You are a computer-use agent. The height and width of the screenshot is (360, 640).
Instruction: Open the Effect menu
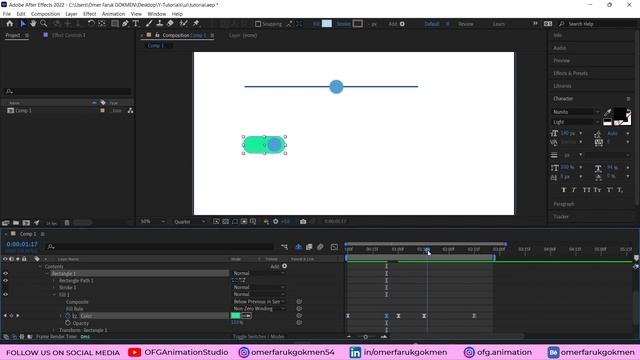point(89,14)
